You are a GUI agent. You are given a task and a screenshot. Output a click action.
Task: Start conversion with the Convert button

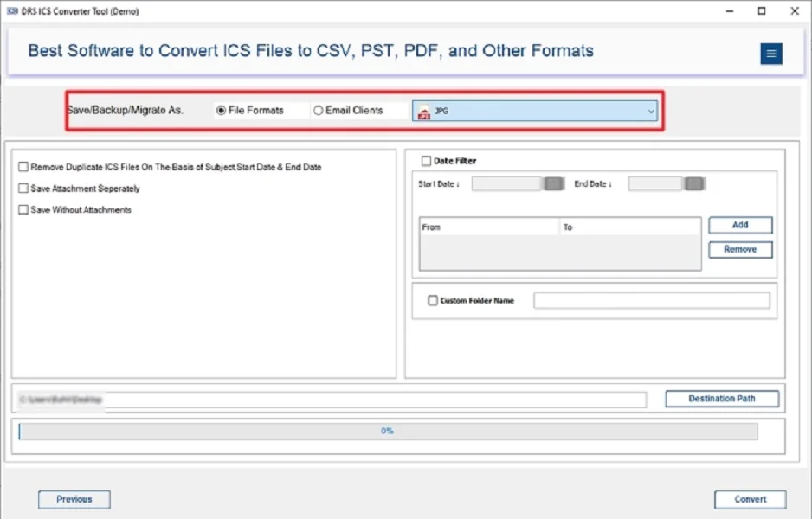(x=750, y=499)
